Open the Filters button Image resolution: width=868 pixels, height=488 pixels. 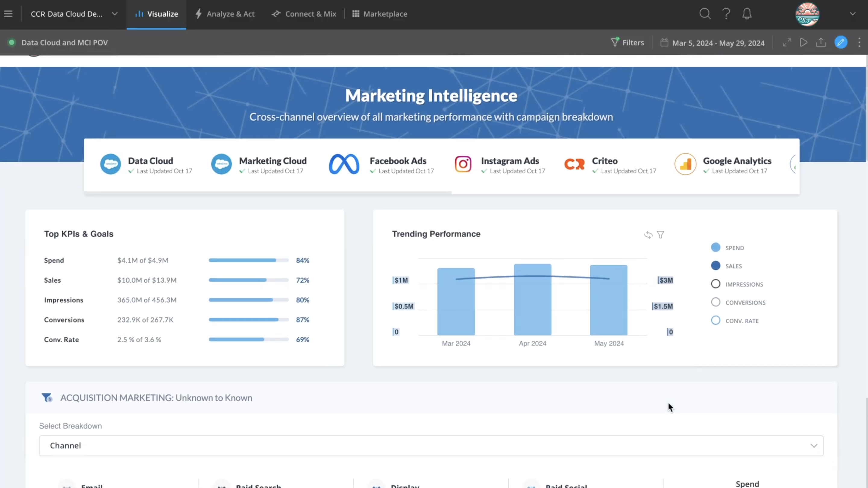627,43
